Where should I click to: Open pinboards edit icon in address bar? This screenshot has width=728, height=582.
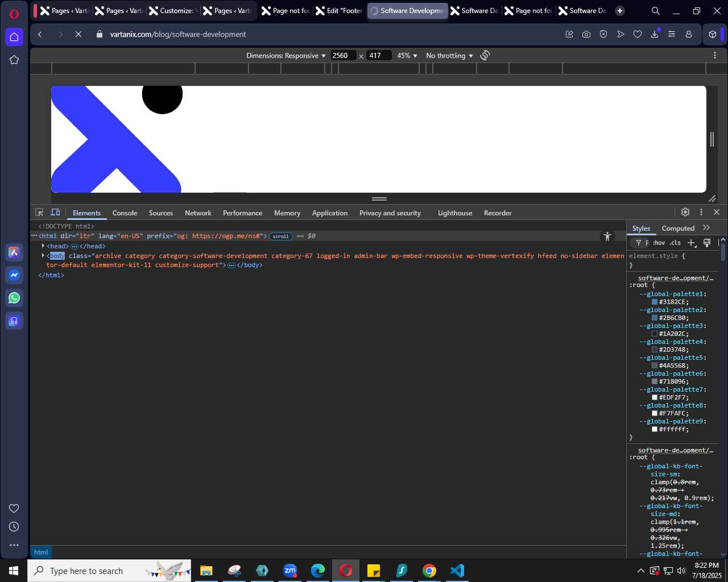click(569, 34)
